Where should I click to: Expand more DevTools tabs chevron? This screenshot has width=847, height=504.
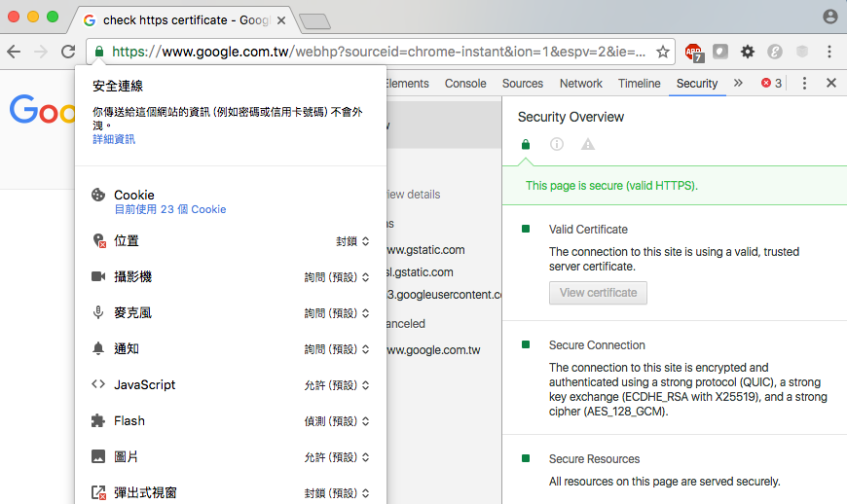pyautogui.click(x=738, y=83)
